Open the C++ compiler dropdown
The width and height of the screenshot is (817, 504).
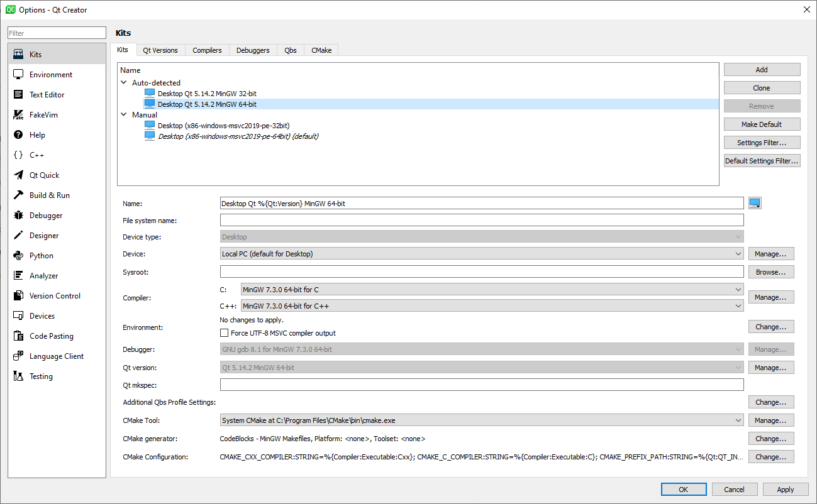coord(492,306)
